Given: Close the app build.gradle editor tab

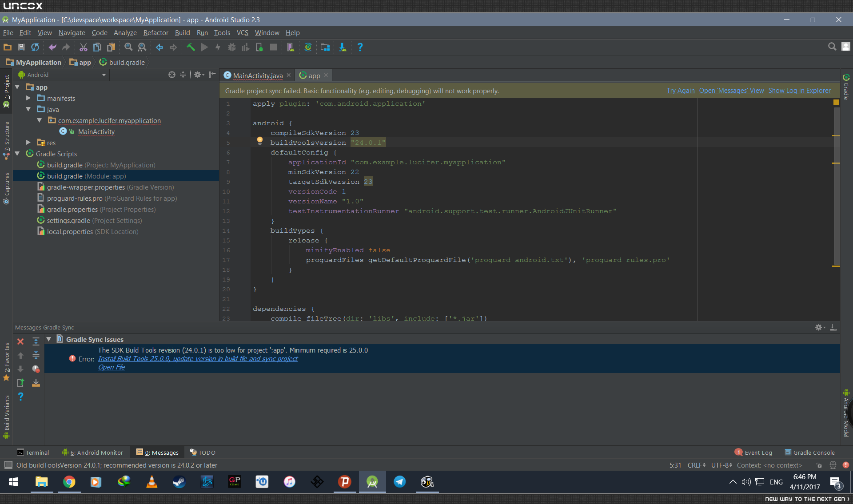Looking at the screenshot, I should pyautogui.click(x=326, y=75).
